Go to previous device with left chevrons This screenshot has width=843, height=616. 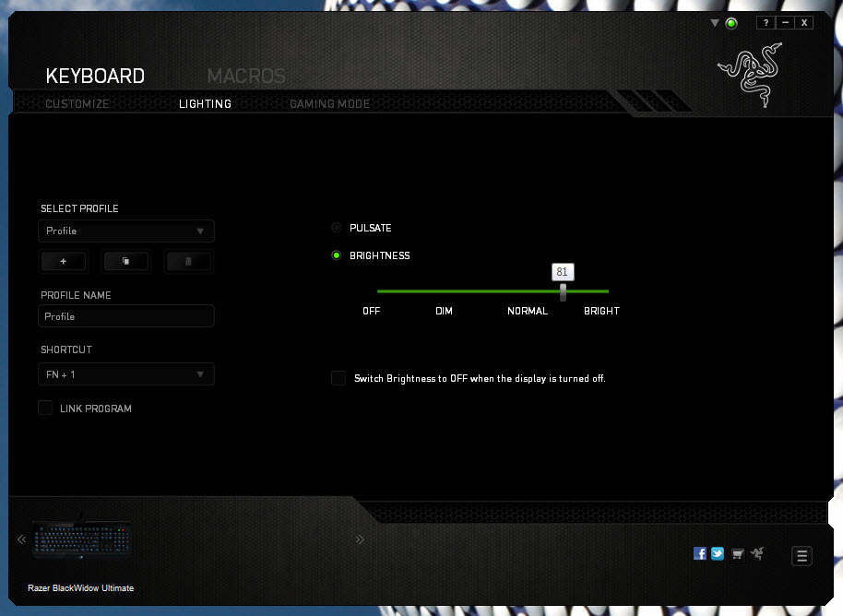point(21,539)
